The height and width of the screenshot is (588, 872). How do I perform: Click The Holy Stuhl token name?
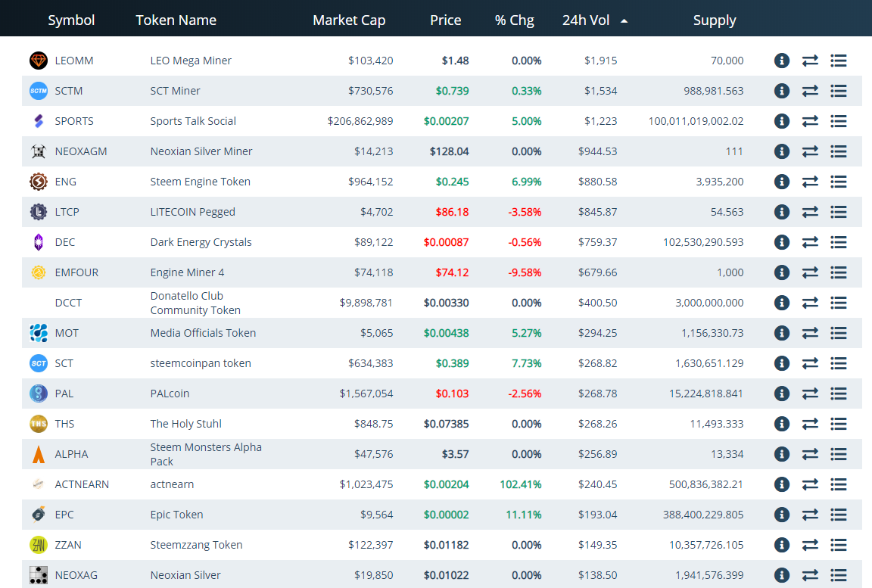[185, 424]
